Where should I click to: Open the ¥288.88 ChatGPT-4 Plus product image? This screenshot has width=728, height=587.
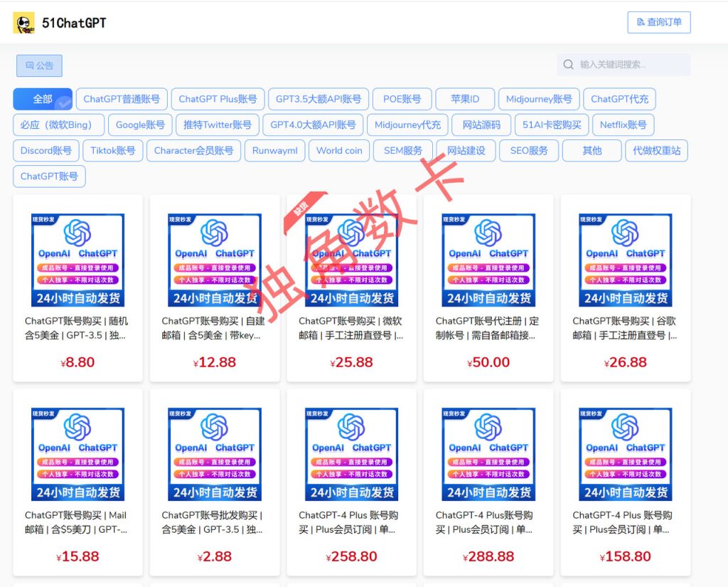(x=488, y=454)
